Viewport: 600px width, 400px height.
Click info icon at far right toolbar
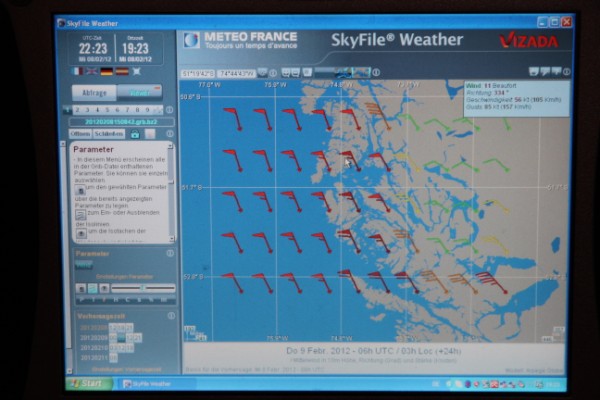[x=567, y=72]
